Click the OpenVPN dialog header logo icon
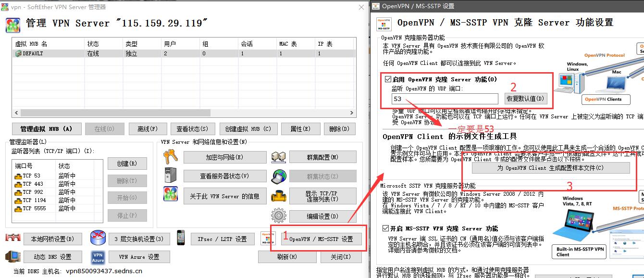The height and width of the screenshot is (278, 644). coord(384,25)
